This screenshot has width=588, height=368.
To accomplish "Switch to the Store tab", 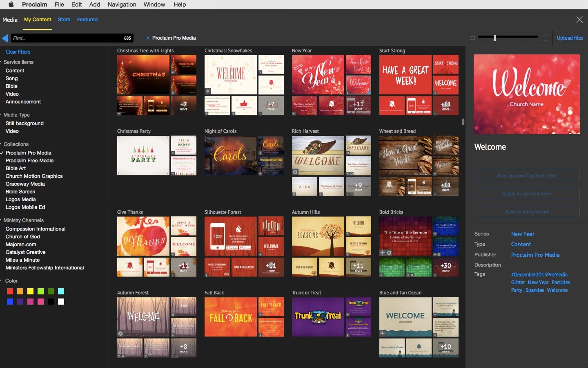I will tap(64, 20).
